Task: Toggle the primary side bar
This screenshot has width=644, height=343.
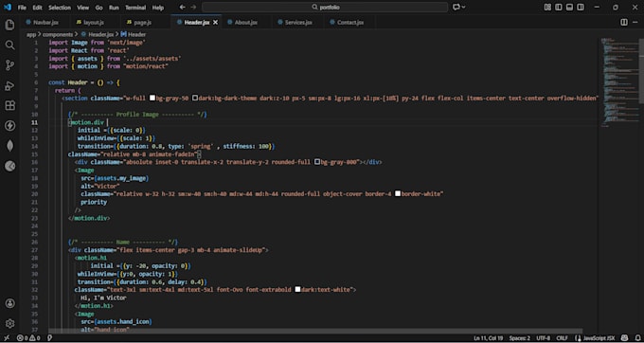Action: (559, 7)
